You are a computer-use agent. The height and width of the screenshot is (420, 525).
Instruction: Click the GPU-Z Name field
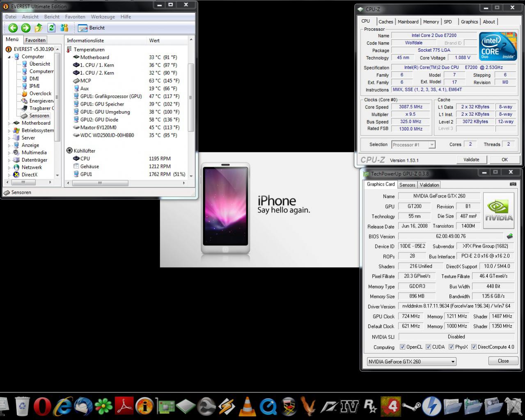(x=439, y=196)
